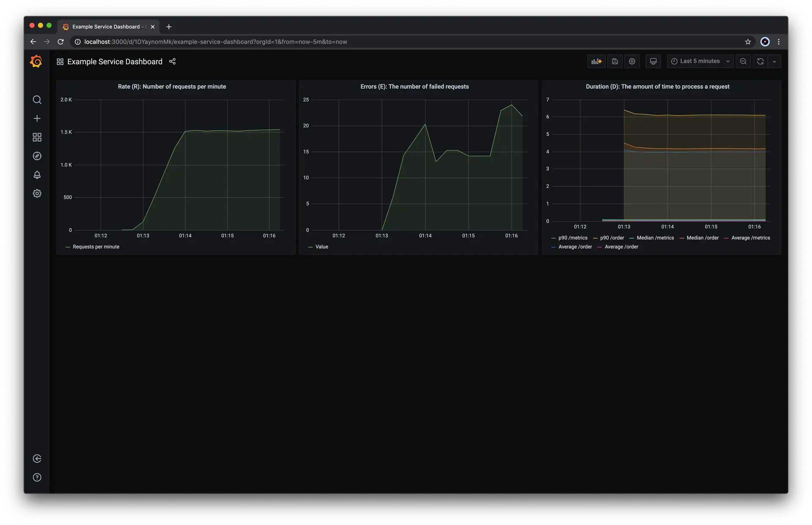Expand the refresh interval dropdown arrow
This screenshot has width=812, height=525.
(774, 62)
